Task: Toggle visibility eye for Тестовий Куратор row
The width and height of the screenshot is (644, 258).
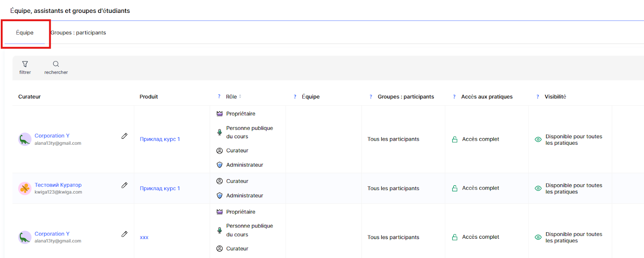Action: coord(538,188)
